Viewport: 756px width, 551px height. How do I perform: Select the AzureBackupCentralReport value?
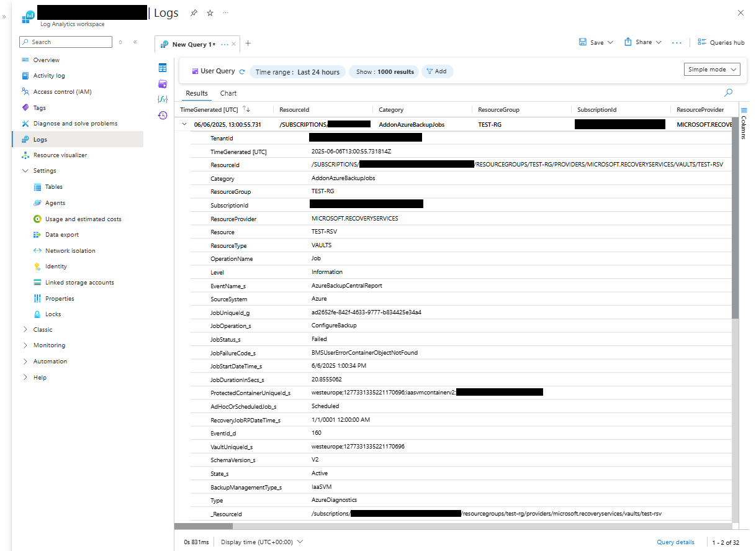coord(347,286)
